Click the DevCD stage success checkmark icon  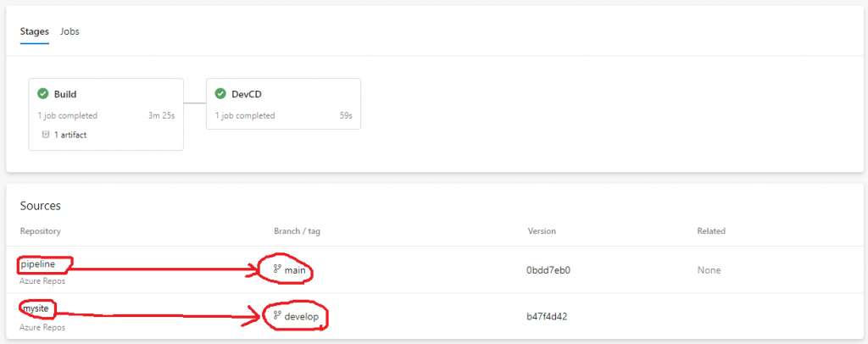click(x=220, y=94)
